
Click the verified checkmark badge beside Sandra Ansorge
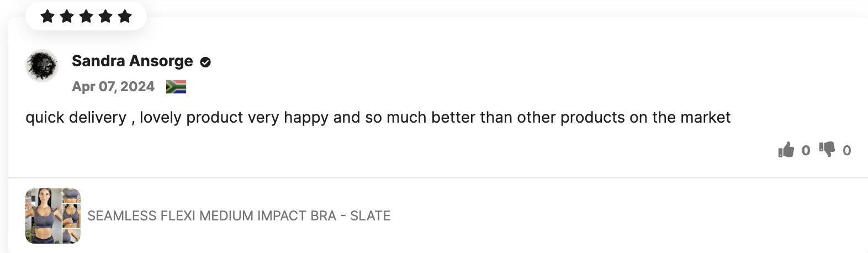tap(205, 62)
